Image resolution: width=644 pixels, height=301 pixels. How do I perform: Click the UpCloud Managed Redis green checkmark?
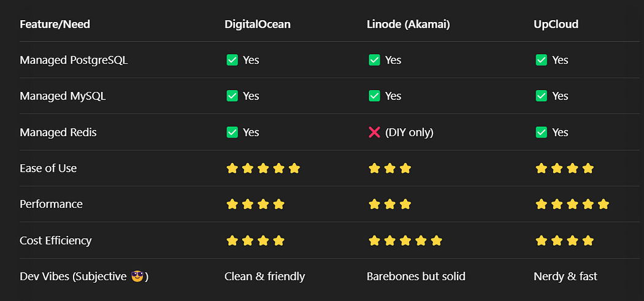(x=542, y=132)
